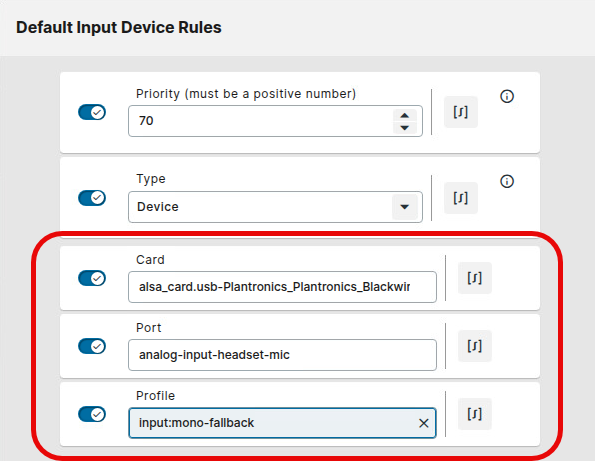Click the formula bracket icon for Type
Screen dimensions: 595x461
coord(461,198)
